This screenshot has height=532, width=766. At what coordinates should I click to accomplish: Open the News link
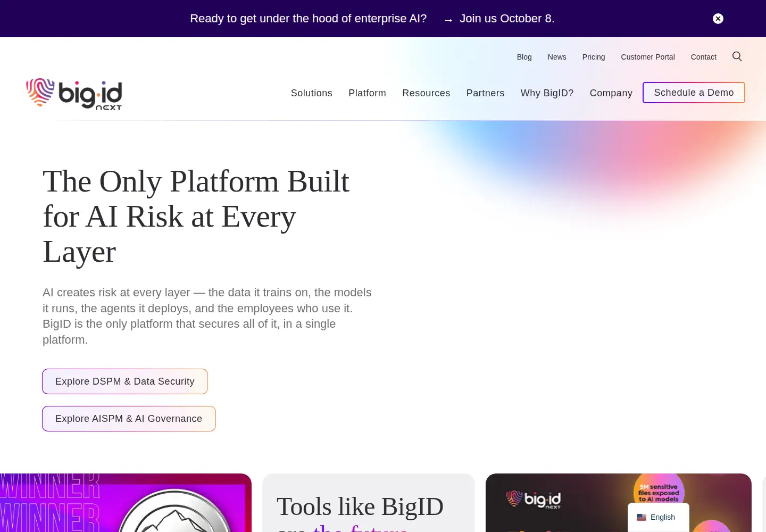(557, 57)
